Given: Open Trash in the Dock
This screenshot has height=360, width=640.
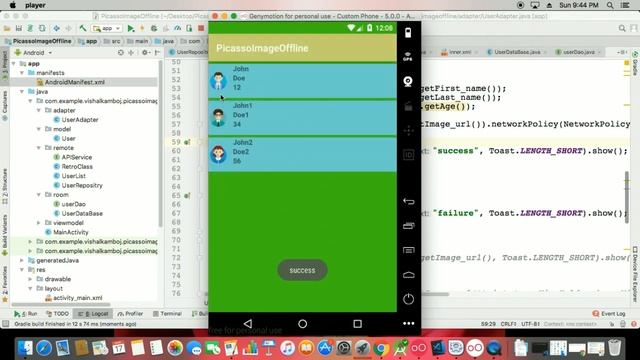Looking at the screenshot, I should coord(614,348).
